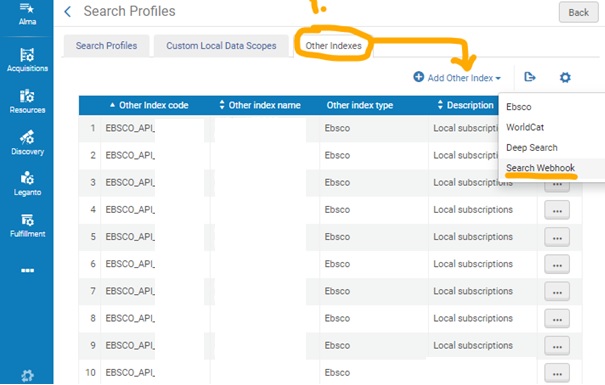
Task: Open table settings gear icon
Action: pos(565,78)
